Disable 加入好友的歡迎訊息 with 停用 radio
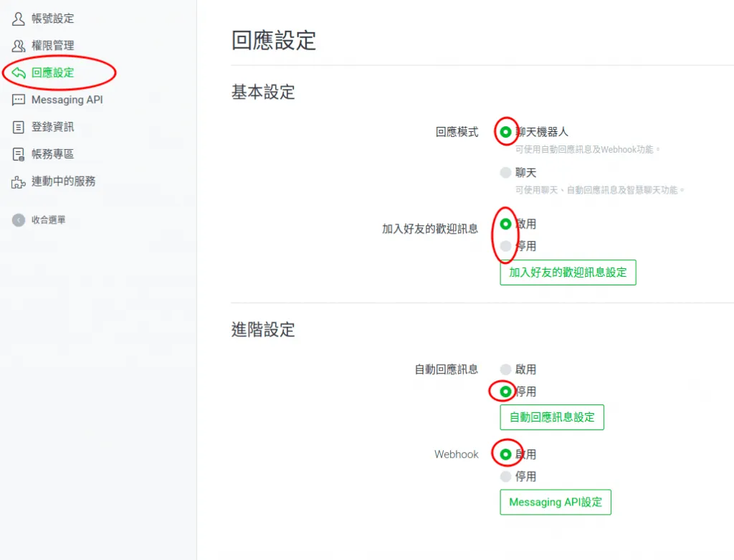The width and height of the screenshot is (734, 560). (506, 246)
